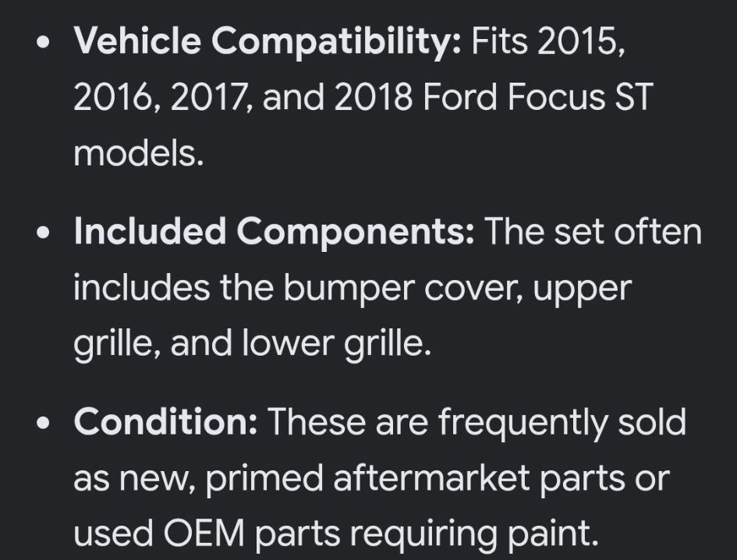The image size is (737, 560).
Task: Click the "lower grille" phrase
Action: click(x=337, y=344)
